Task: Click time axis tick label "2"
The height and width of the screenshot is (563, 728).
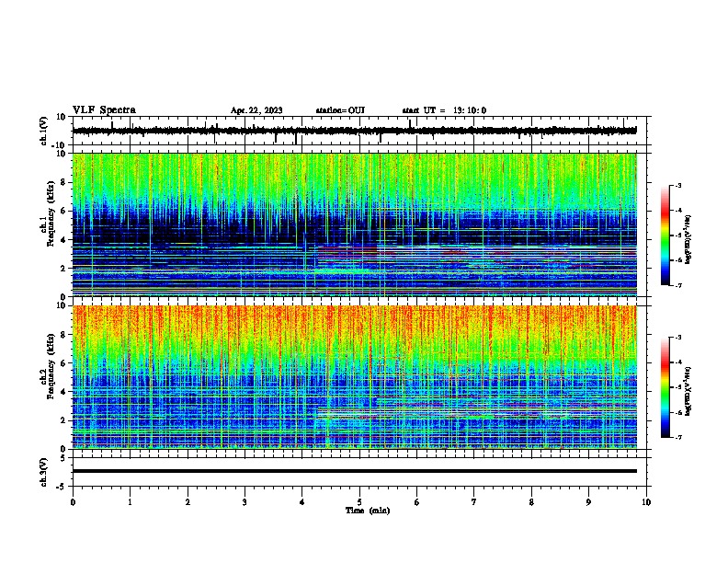Action: pyautogui.click(x=188, y=502)
